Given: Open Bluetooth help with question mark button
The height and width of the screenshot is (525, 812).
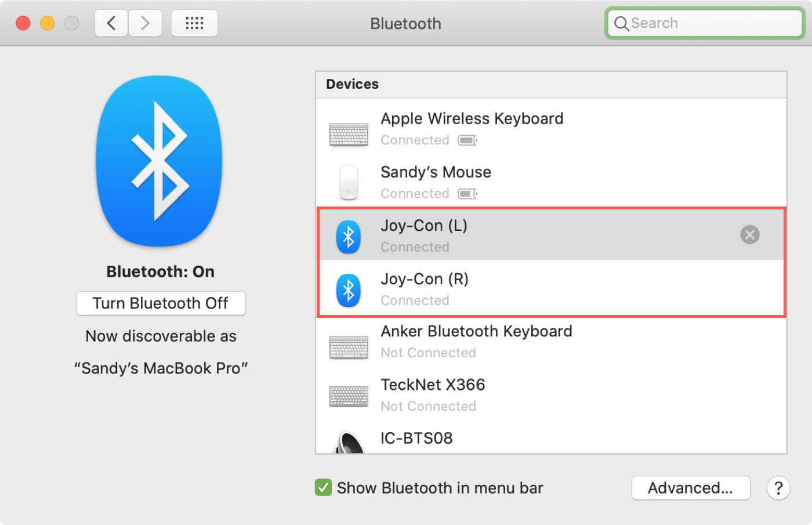Looking at the screenshot, I should 778,488.
